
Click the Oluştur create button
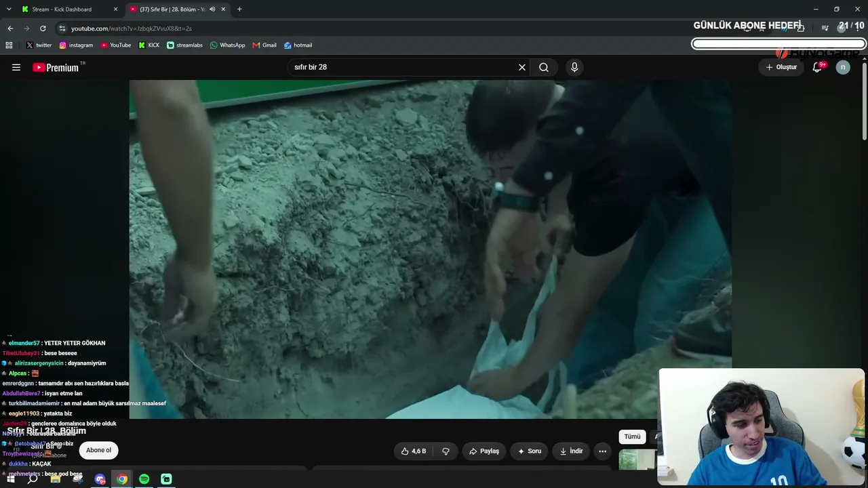[781, 67]
